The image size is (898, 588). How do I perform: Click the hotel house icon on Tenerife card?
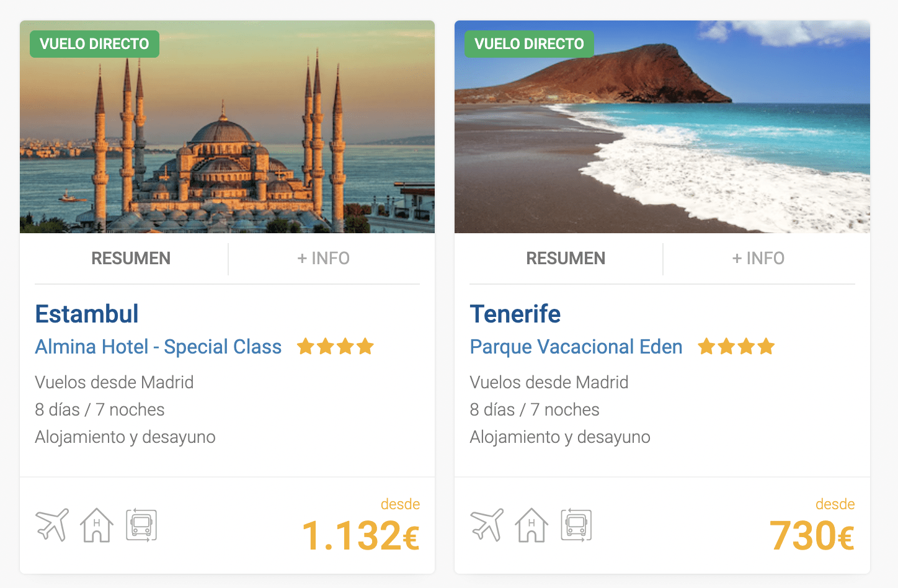coord(531,525)
